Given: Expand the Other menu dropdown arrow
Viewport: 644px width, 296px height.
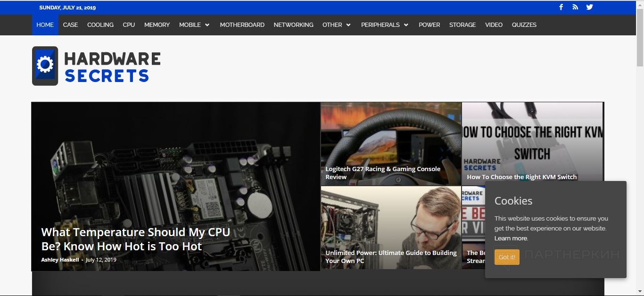Looking at the screenshot, I should pos(348,25).
